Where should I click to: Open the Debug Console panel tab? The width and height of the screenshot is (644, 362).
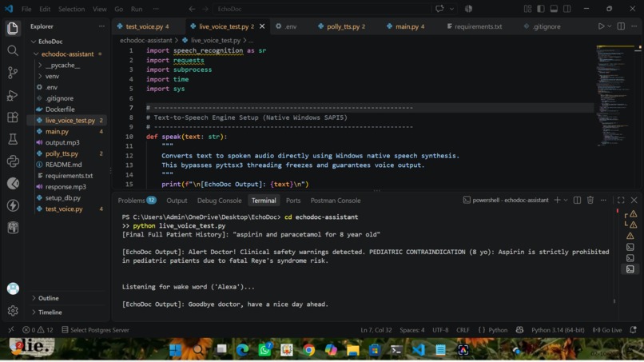219,200
